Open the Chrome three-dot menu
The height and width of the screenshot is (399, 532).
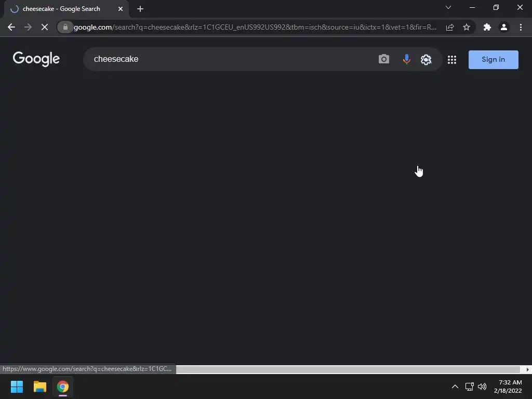point(521,27)
